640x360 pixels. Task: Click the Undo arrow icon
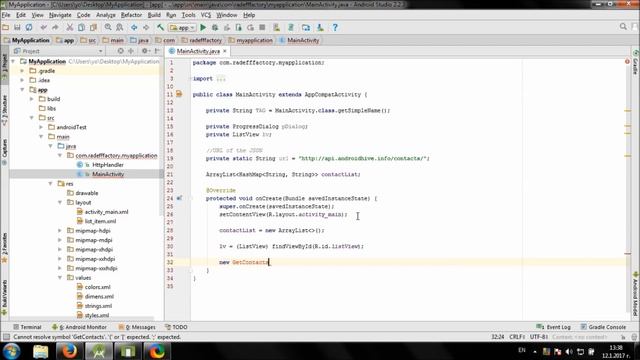point(44,27)
